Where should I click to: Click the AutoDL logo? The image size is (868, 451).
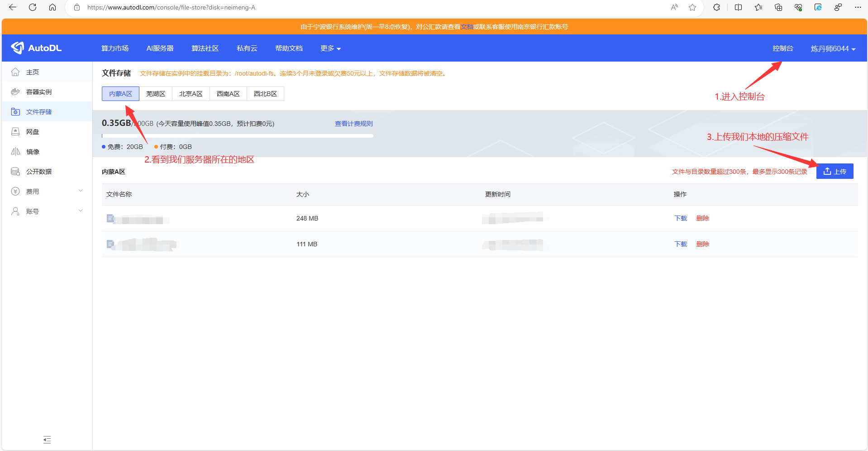36,48
